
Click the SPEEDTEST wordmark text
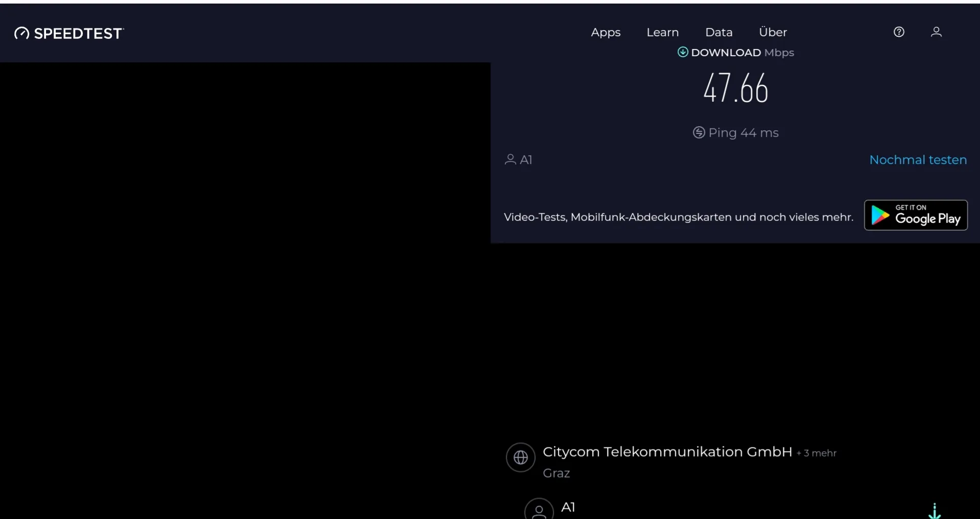[x=78, y=34]
